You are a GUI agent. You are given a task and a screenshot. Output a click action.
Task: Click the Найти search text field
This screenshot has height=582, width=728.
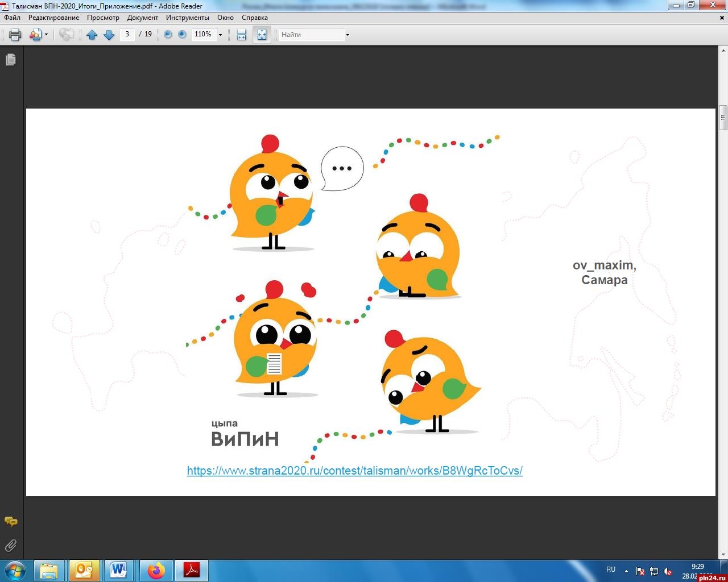pyautogui.click(x=311, y=35)
